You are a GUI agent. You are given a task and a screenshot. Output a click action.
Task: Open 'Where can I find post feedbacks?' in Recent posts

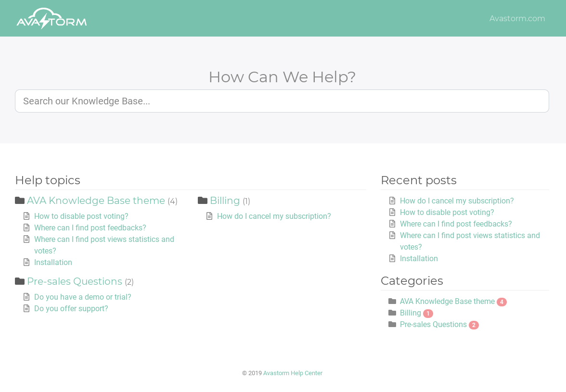pyautogui.click(x=456, y=224)
